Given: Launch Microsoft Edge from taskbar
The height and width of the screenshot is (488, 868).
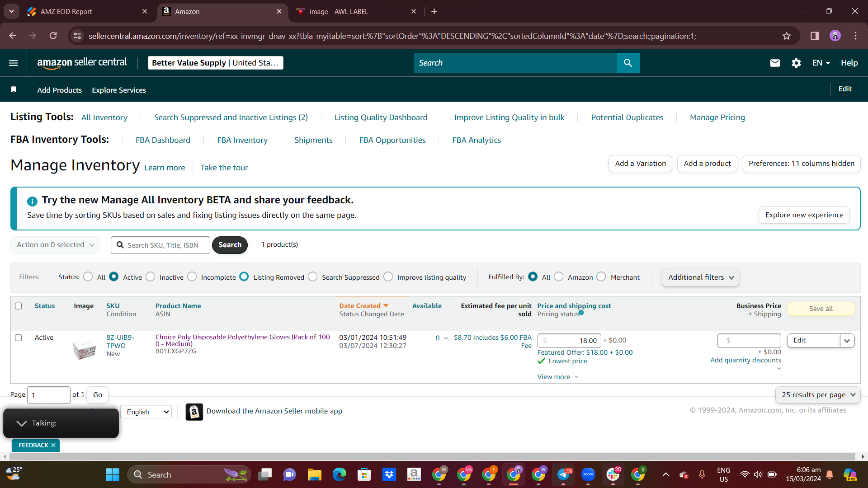Looking at the screenshot, I should click(339, 474).
